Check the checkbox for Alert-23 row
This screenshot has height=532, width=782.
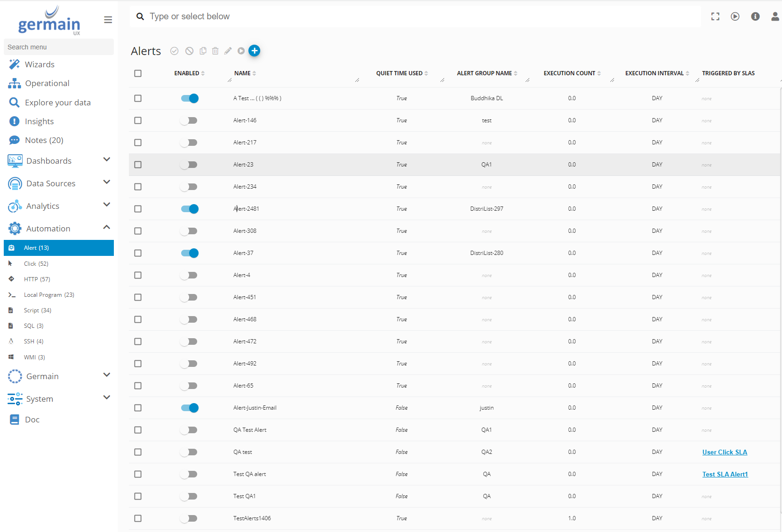[x=138, y=165]
